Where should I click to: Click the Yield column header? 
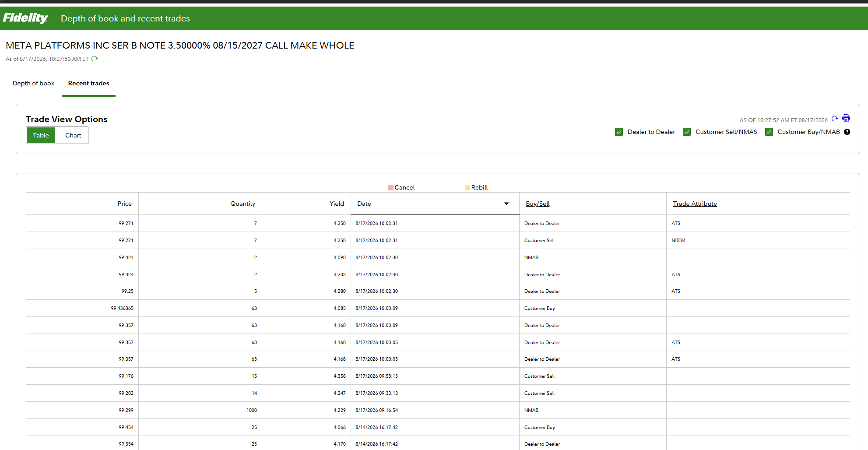(337, 204)
